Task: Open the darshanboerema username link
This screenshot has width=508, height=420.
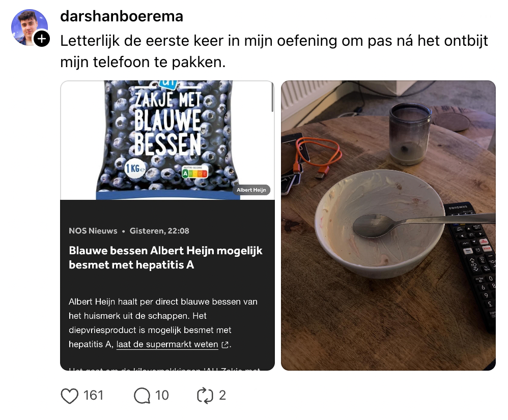Action: pos(122,16)
